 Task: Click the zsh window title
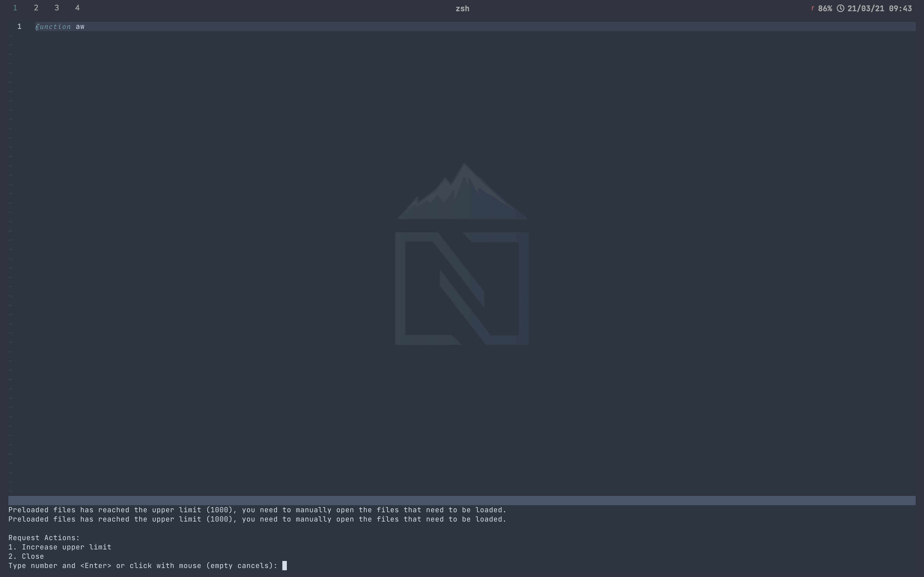[462, 8]
